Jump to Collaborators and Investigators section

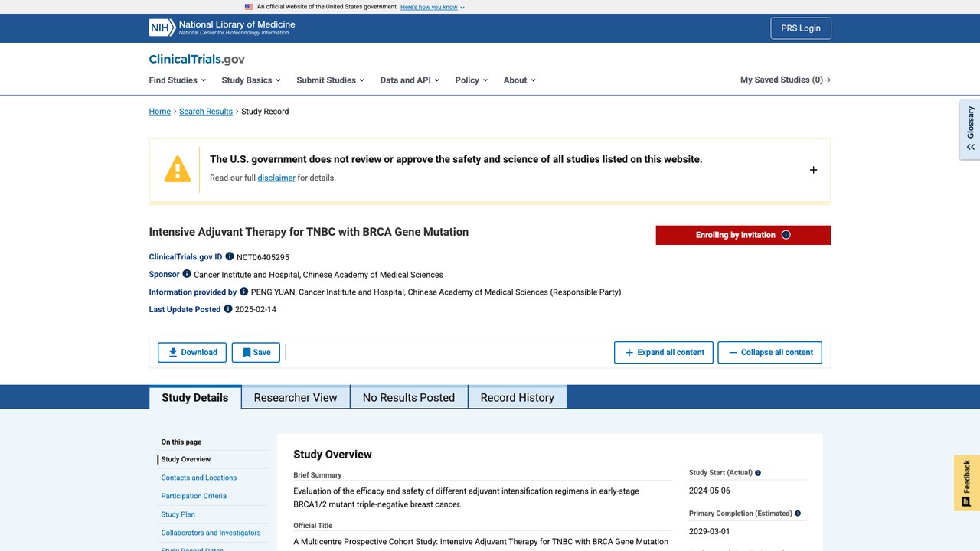(211, 533)
